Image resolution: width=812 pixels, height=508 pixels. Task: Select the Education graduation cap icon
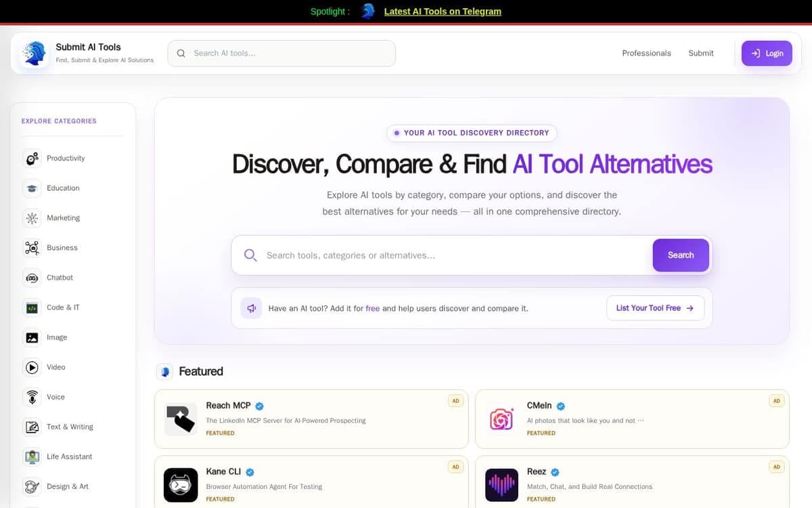tap(32, 188)
